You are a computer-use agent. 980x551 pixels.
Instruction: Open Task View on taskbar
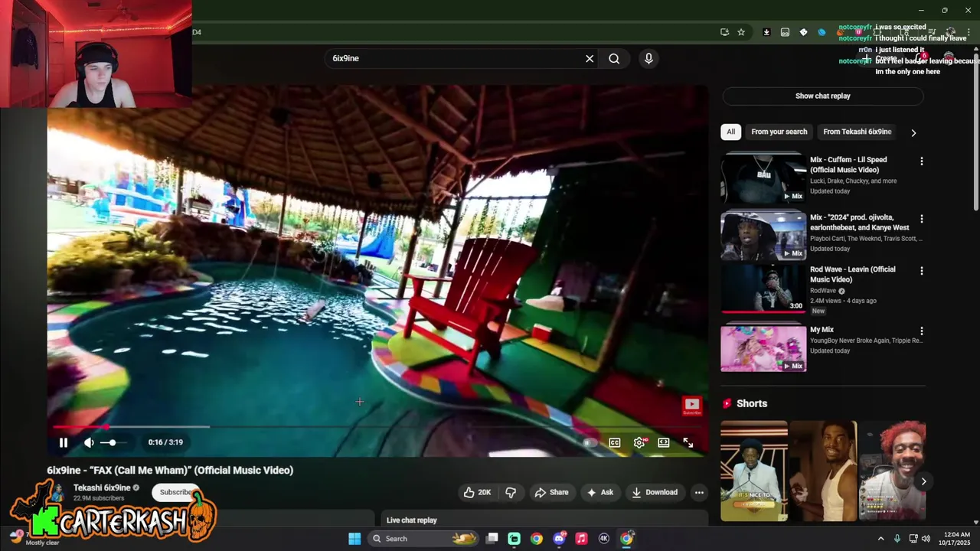coord(492,539)
